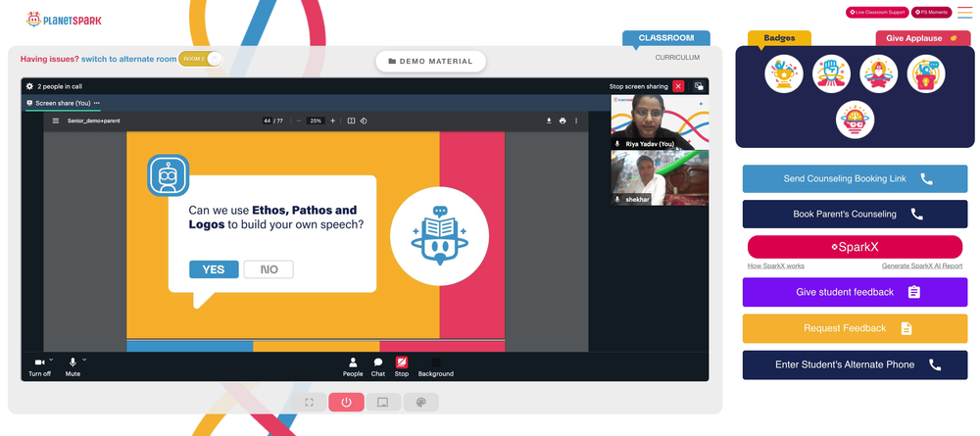The image size is (980, 436).
Task: Mute the microphone
Action: coord(73,366)
